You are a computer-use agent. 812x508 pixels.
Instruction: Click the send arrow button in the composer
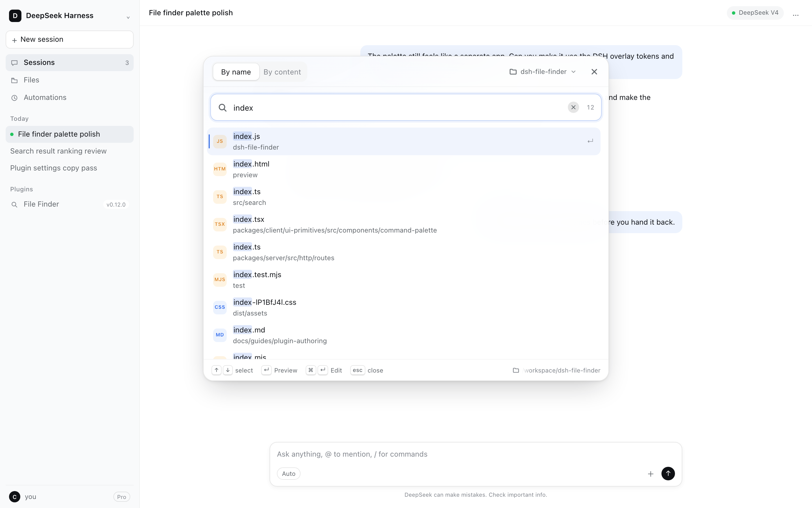tap(668, 473)
